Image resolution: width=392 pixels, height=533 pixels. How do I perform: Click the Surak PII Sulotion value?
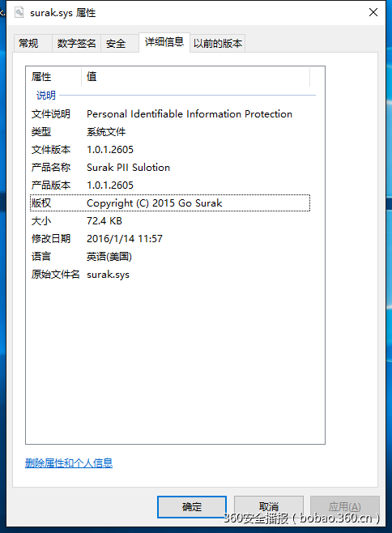click(x=128, y=167)
